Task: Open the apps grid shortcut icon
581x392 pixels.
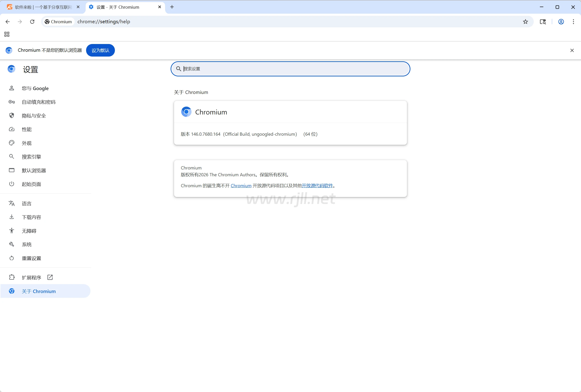Action: [x=7, y=34]
